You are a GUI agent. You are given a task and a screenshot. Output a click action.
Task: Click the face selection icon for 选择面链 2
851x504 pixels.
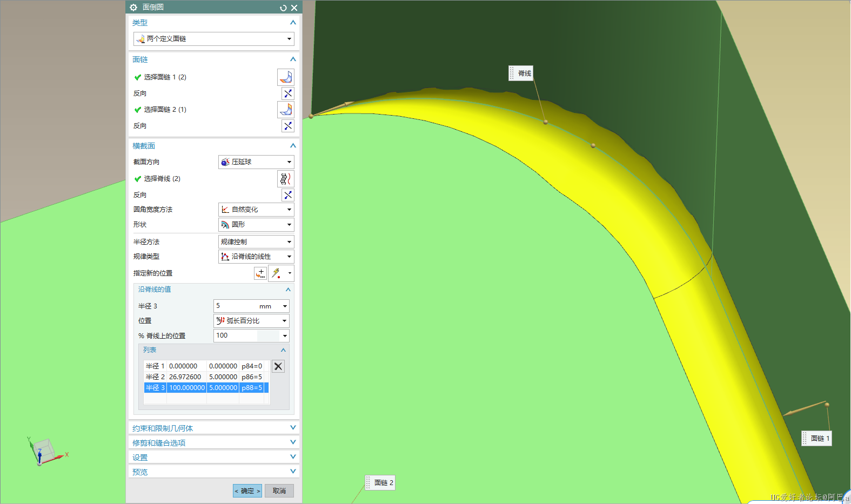[286, 110]
